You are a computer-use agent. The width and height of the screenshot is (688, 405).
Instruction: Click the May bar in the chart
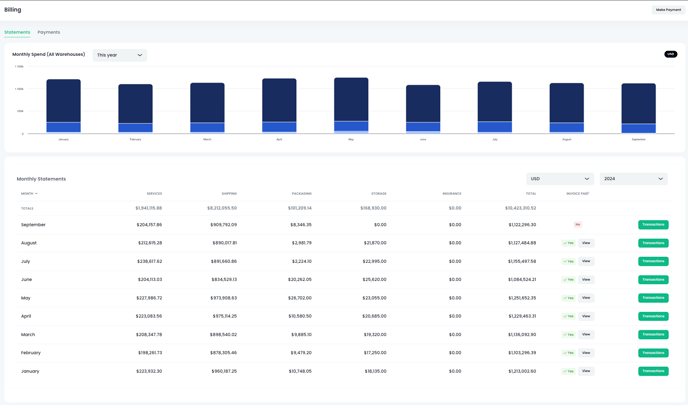351,105
